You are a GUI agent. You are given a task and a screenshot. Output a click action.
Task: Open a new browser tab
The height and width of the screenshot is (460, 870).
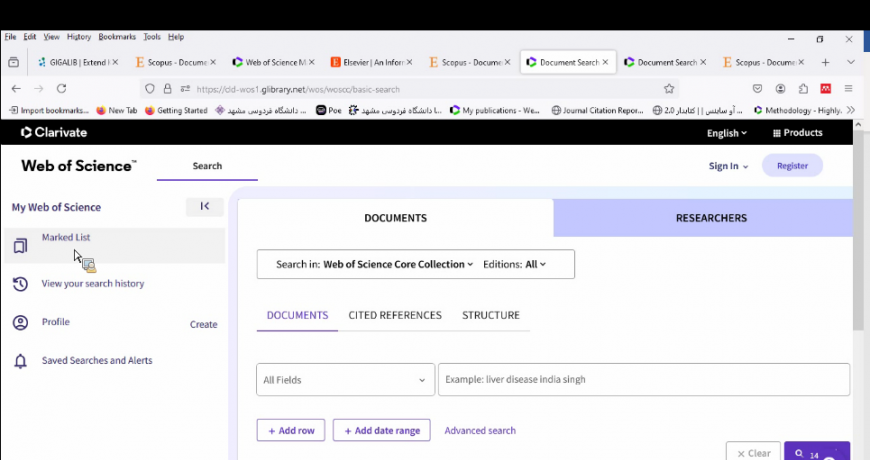[x=825, y=62]
